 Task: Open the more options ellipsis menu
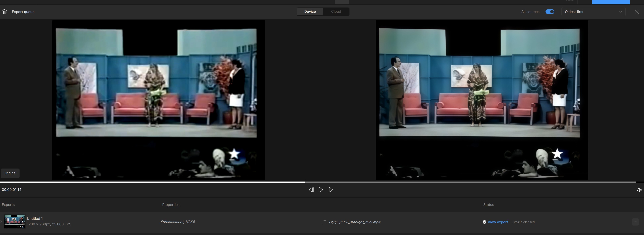click(x=635, y=222)
